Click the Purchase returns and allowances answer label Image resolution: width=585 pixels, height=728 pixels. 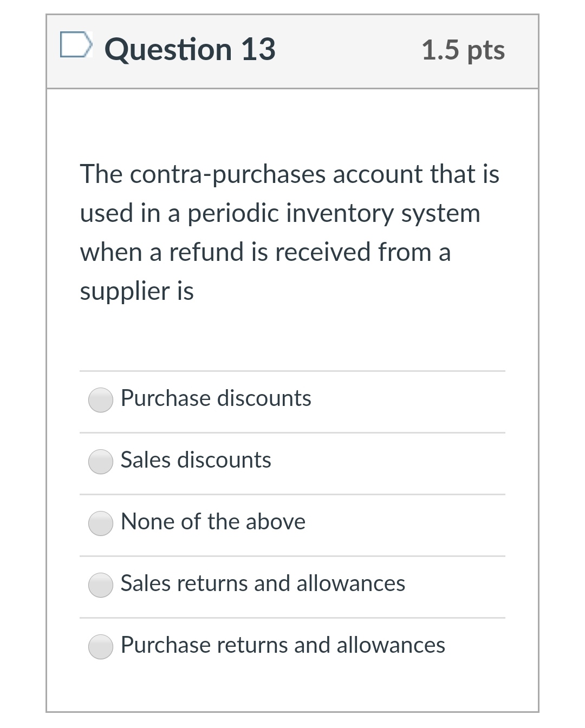pyautogui.click(x=283, y=646)
